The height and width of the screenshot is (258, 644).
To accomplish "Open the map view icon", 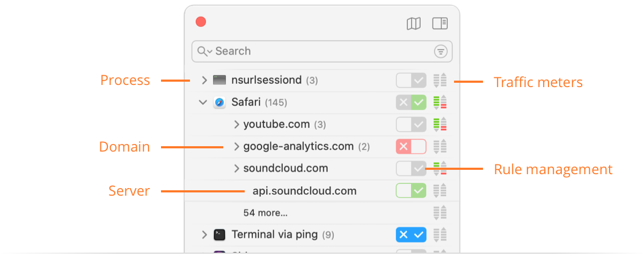I will (413, 24).
